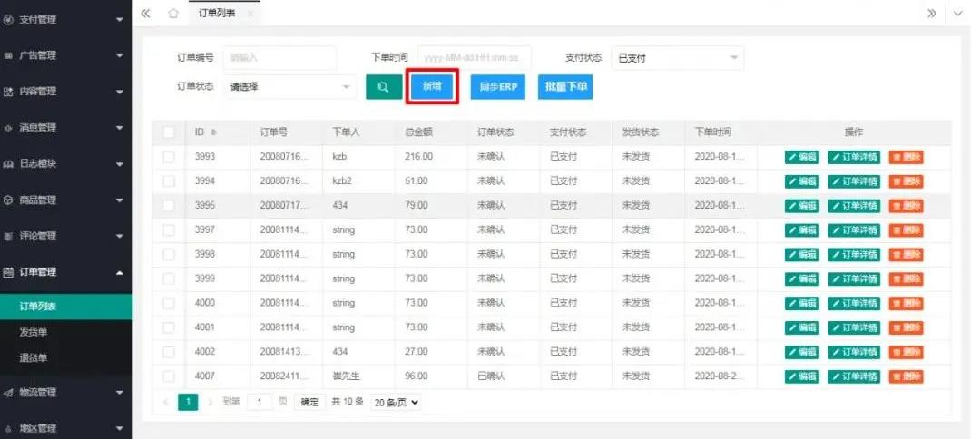Delete order 4007 with 删除 button
Viewport: 980px width, 439px height.
906,376
